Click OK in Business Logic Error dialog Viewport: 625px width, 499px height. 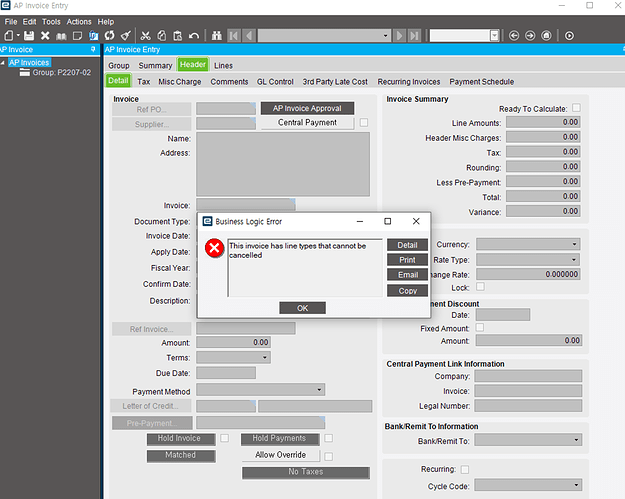point(303,308)
